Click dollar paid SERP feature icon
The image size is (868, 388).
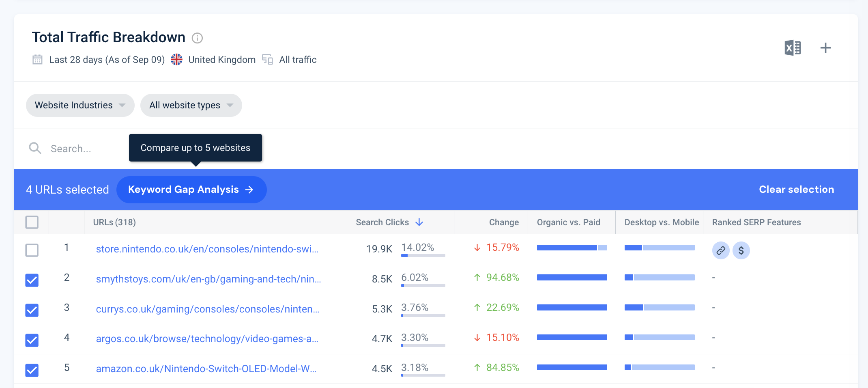[x=741, y=250]
